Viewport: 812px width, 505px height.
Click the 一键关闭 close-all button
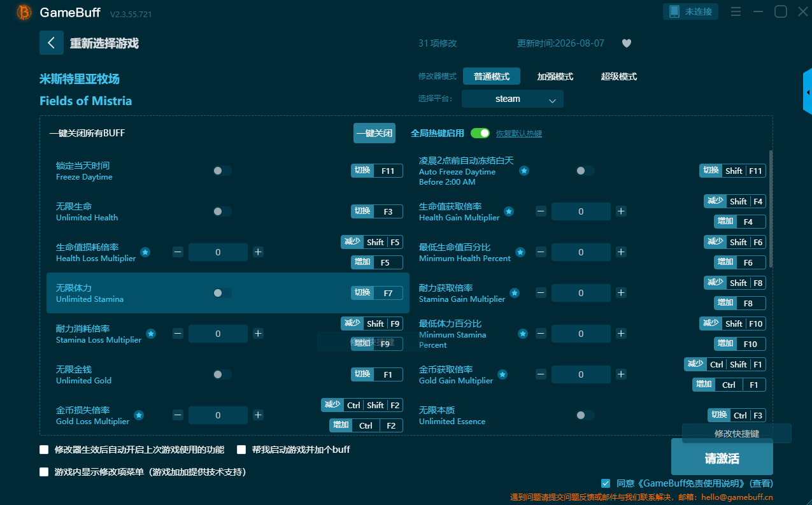tap(374, 133)
